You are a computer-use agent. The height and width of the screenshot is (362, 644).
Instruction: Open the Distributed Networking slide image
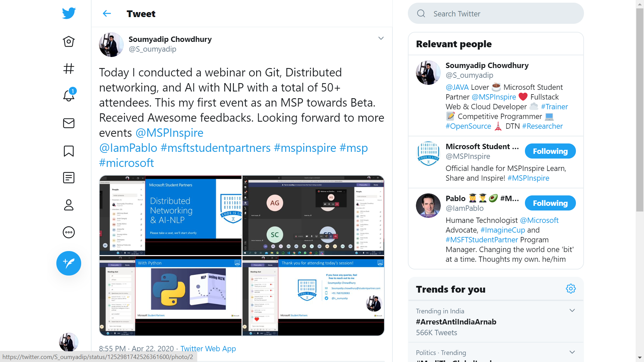pyautogui.click(x=170, y=215)
